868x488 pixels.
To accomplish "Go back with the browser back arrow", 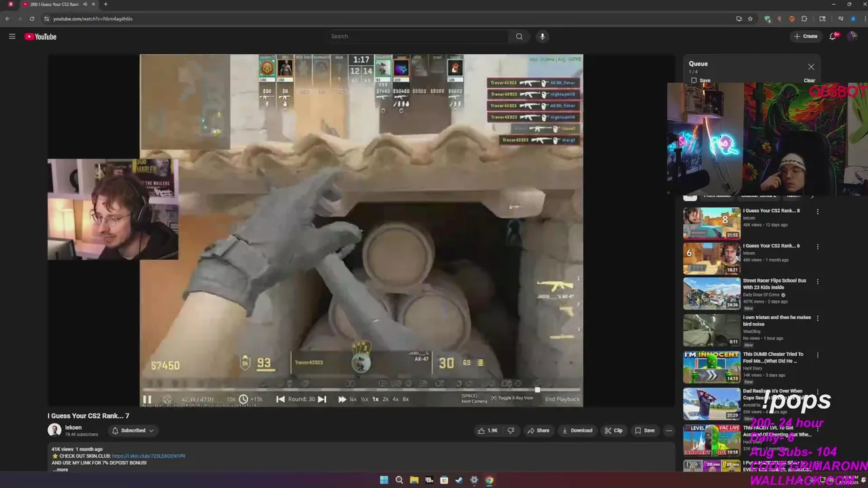I will click(7, 19).
